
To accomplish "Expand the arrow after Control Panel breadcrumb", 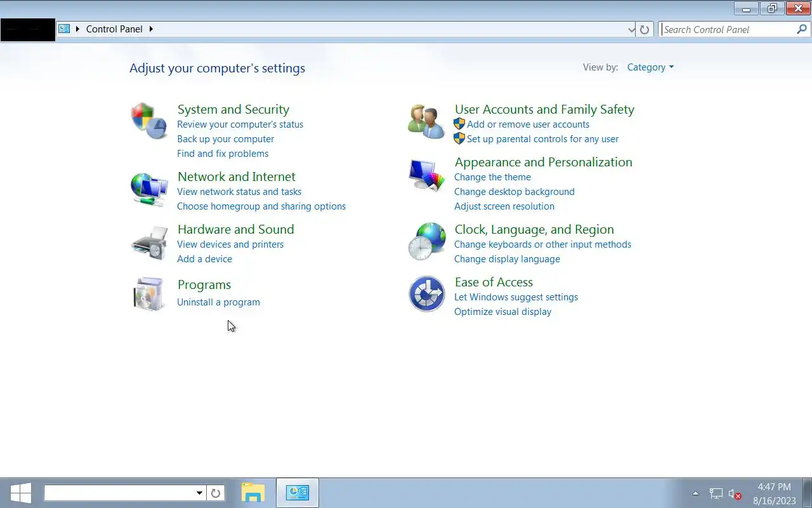I will [x=151, y=29].
